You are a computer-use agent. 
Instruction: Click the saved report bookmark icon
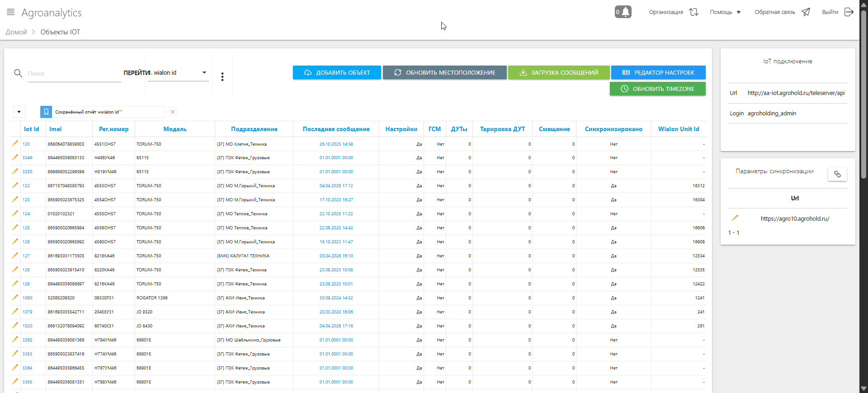[46, 112]
